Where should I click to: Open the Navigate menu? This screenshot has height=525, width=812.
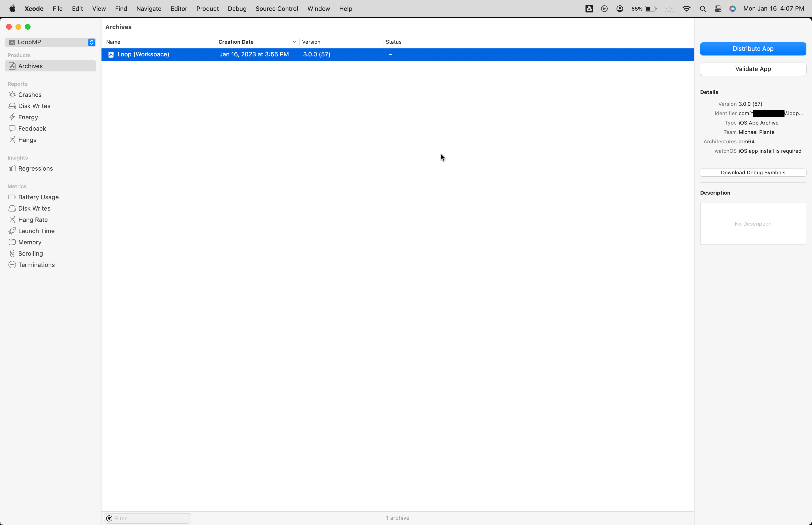149,8
